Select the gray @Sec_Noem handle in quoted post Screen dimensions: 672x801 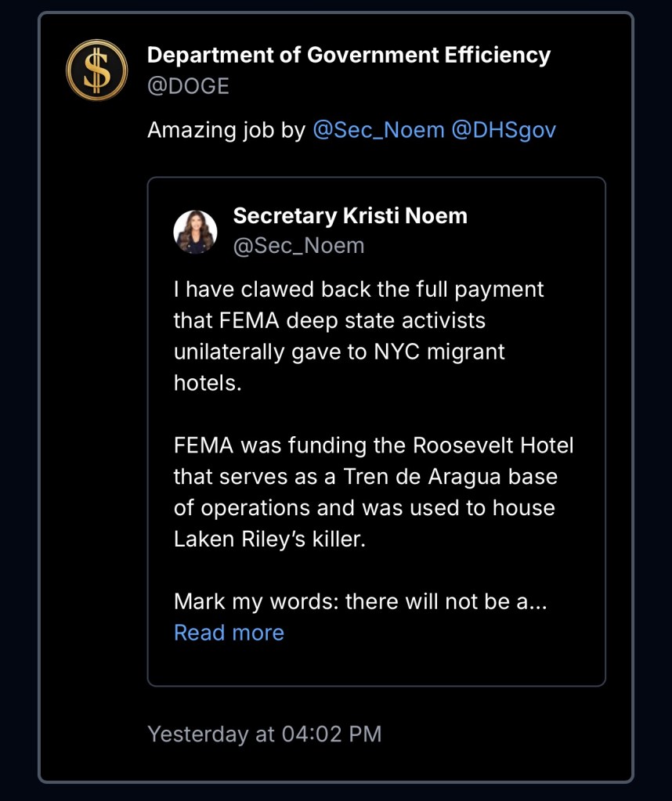tap(298, 246)
